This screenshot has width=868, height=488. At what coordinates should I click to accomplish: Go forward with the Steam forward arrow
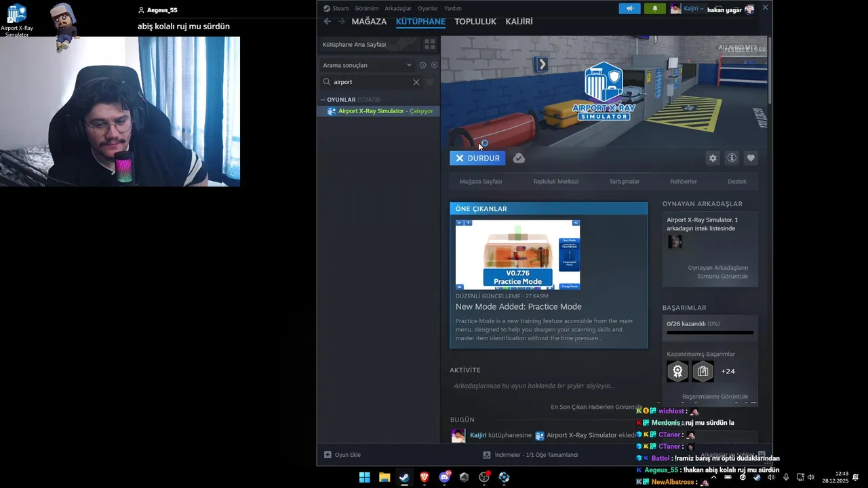(x=342, y=22)
